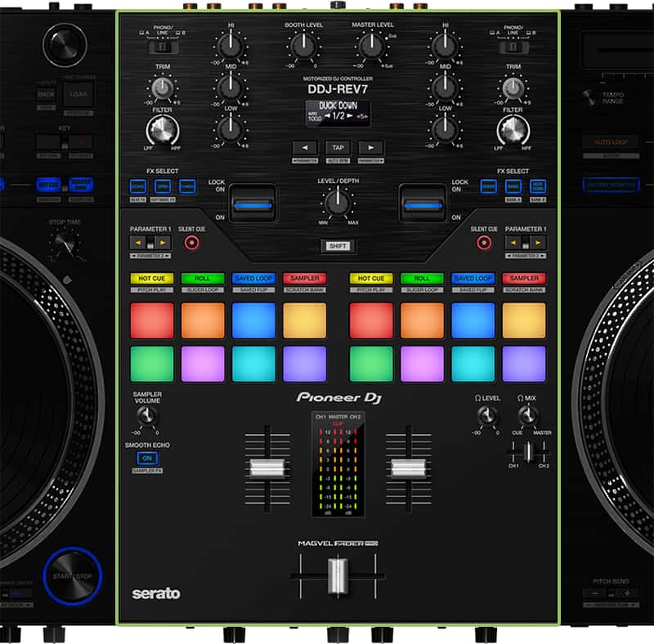Click the left channel LOW knob
Screen dimensions: 654x644
tap(231, 128)
